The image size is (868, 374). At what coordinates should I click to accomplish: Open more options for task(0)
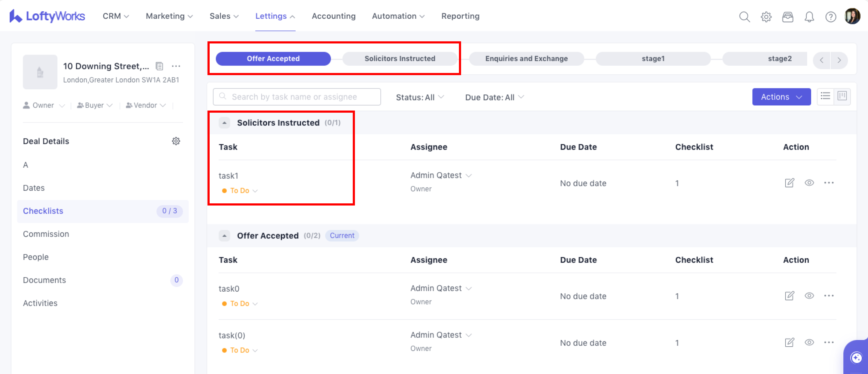(x=829, y=342)
